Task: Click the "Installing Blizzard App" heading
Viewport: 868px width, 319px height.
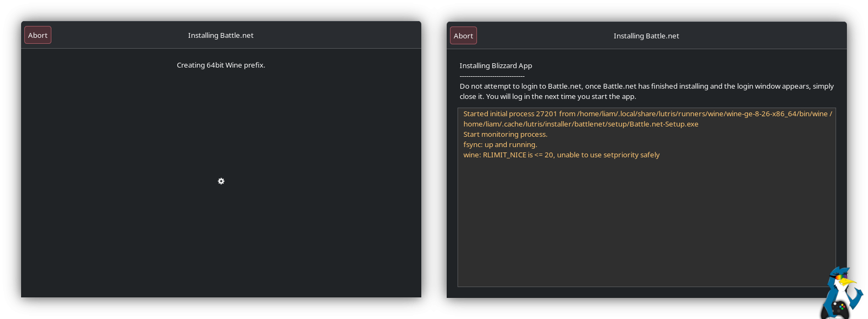Action: point(496,65)
